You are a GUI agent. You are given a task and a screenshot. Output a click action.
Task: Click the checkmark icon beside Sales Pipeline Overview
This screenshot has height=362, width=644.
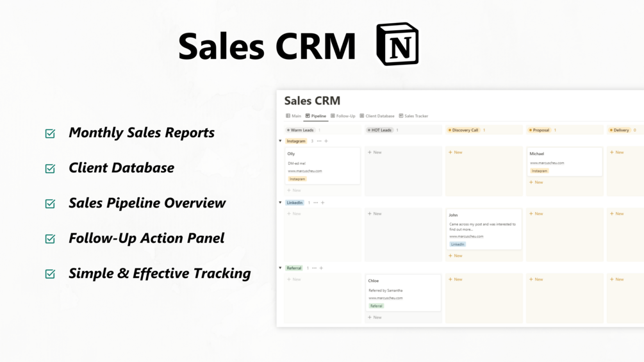pyautogui.click(x=50, y=204)
